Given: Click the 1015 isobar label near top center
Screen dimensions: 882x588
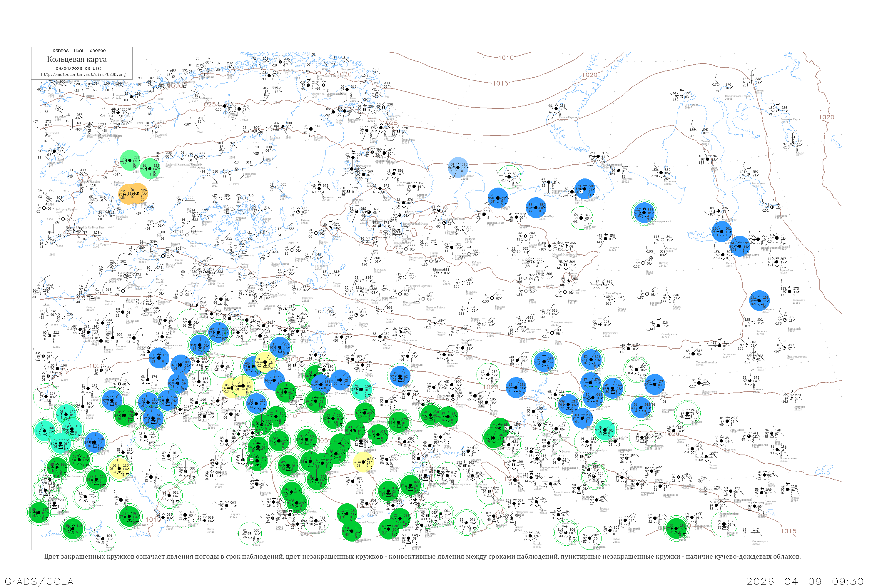Looking at the screenshot, I should [x=500, y=83].
